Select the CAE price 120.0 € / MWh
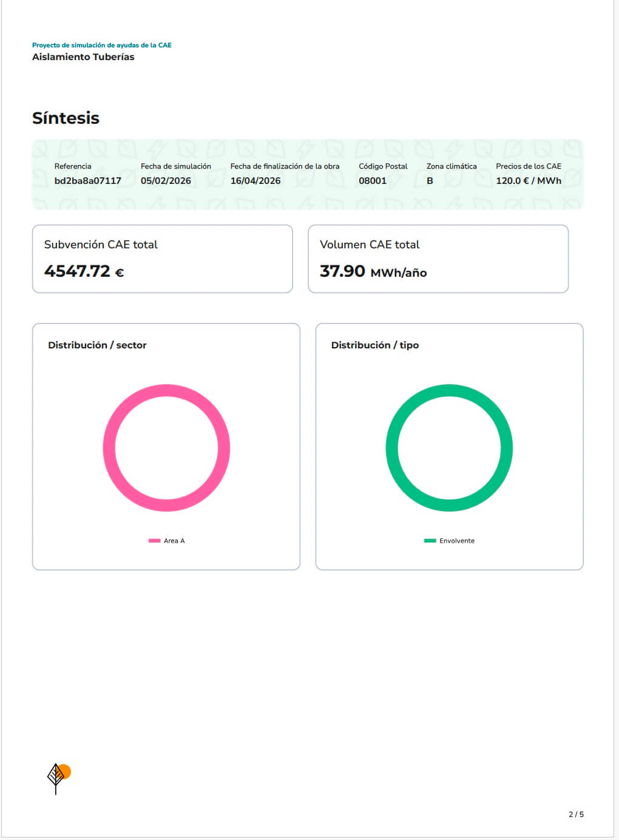Image resolution: width=619 pixels, height=840 pixels. (x=528, y=181)
